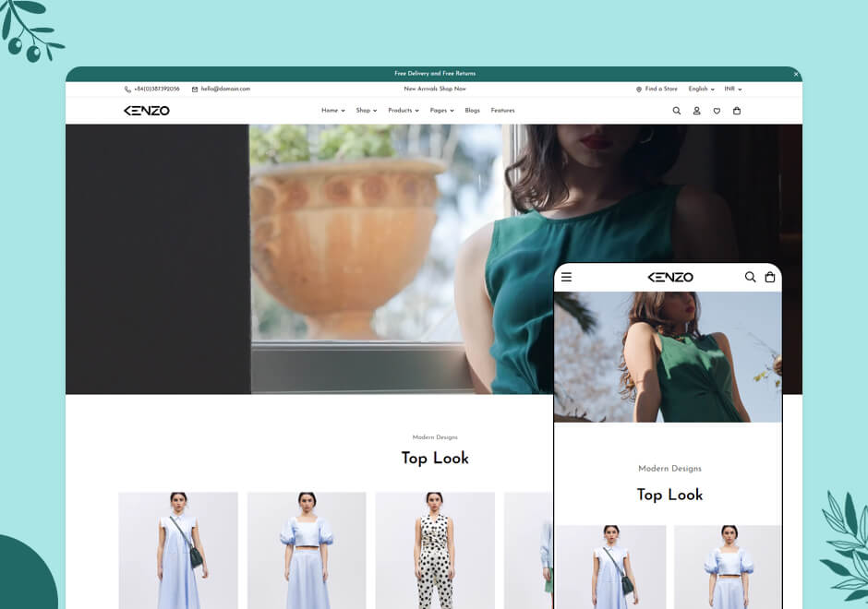This screenshot has width=868, height=609.
Task: Expand the English language dropdown
Action: [702, 90]
